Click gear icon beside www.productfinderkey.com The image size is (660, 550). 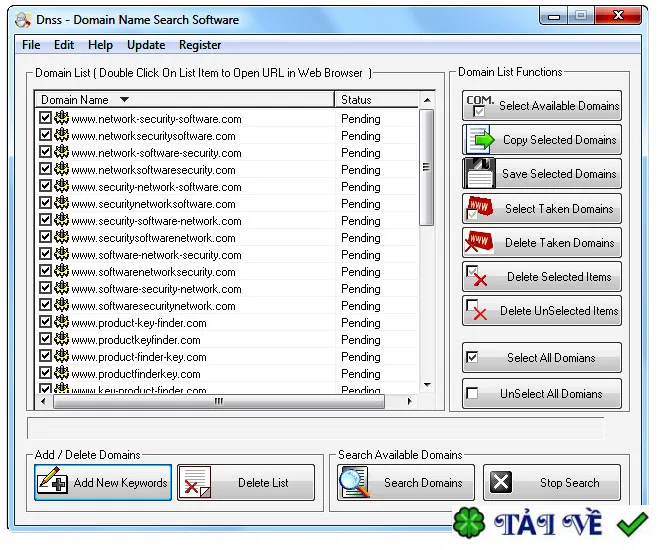(61, 373)
